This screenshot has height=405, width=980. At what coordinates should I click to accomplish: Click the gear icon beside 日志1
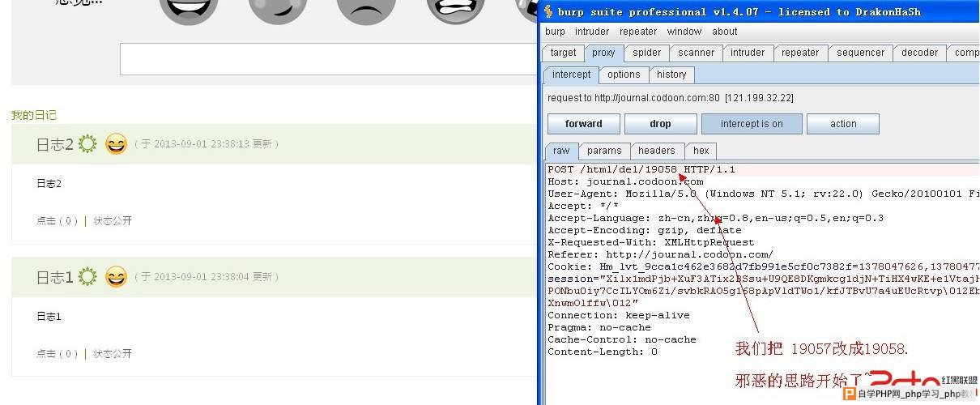point(87,276)
